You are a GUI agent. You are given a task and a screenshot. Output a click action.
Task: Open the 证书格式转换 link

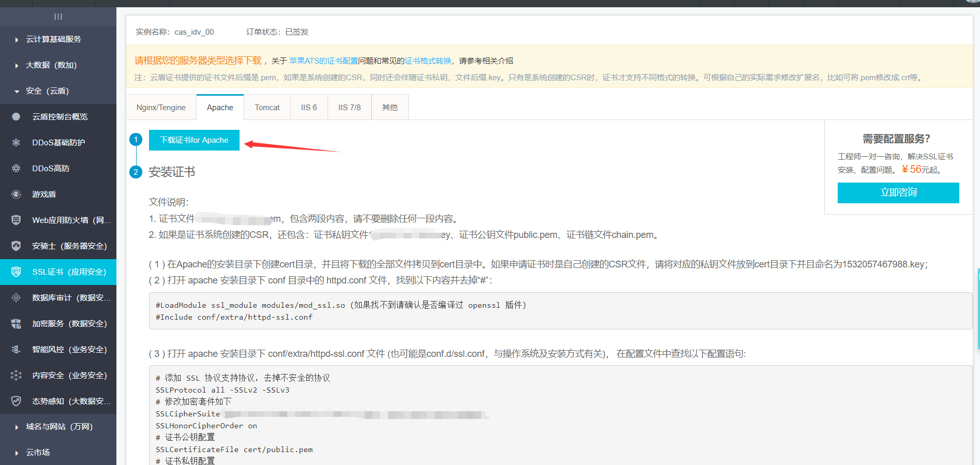pos(428,61)
